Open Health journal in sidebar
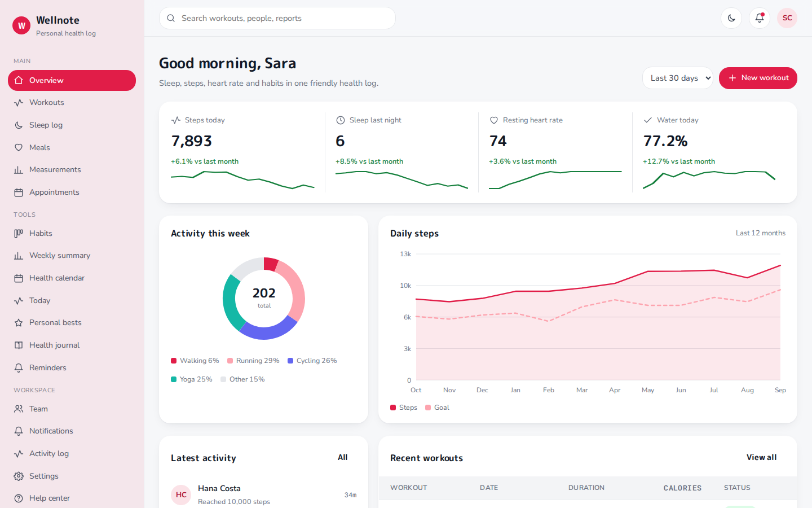812x508 pixels. pyautogui.click(x=72, y=345)
